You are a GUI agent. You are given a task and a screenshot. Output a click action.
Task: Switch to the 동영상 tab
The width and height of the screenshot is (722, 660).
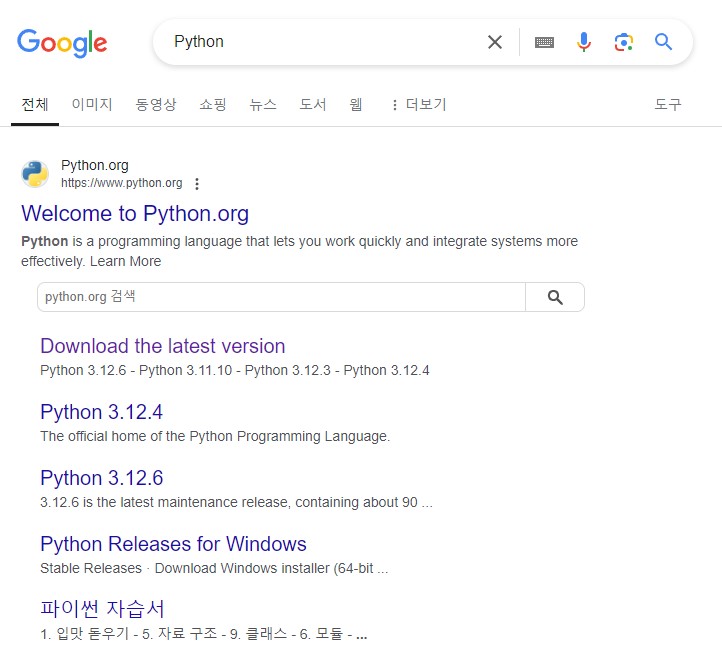[156, 105]
